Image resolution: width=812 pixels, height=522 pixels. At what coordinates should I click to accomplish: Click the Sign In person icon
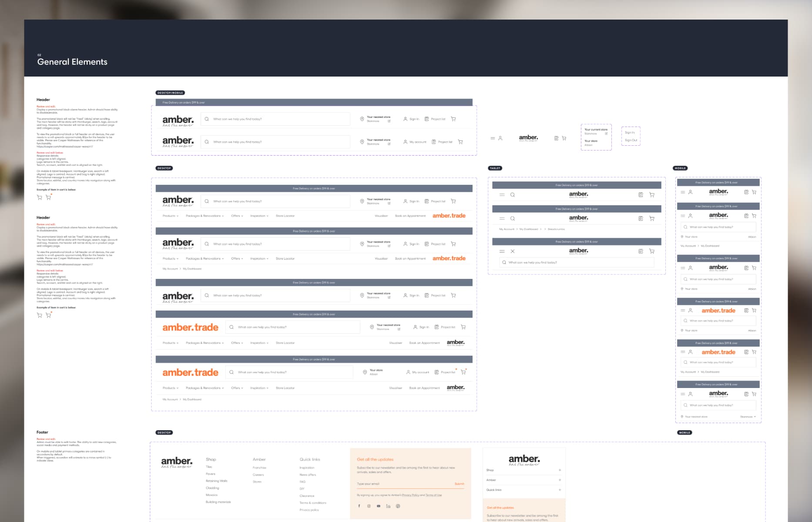pos(406,119)
